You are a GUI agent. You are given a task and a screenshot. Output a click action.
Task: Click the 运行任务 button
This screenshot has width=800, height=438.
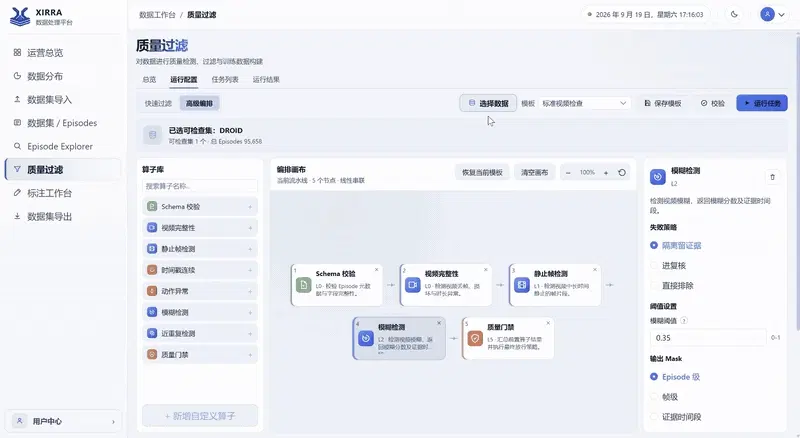tap(762, 103)
